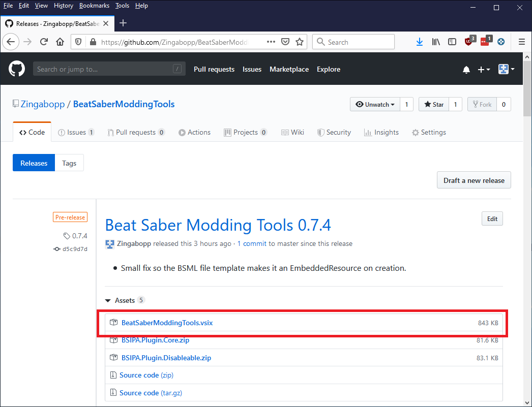532x407 pixels.
Task: Open the View menu
Action: point(41,6)
